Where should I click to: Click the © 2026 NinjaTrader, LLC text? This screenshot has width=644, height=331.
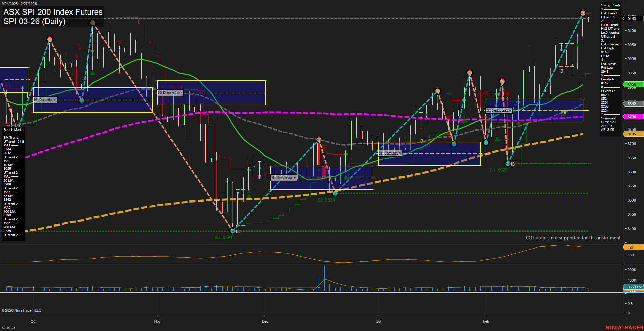(x=22, y=310)
